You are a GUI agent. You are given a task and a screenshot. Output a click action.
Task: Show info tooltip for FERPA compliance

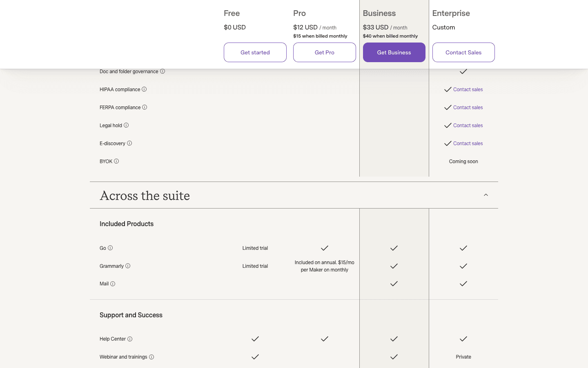tap(145, 107)
